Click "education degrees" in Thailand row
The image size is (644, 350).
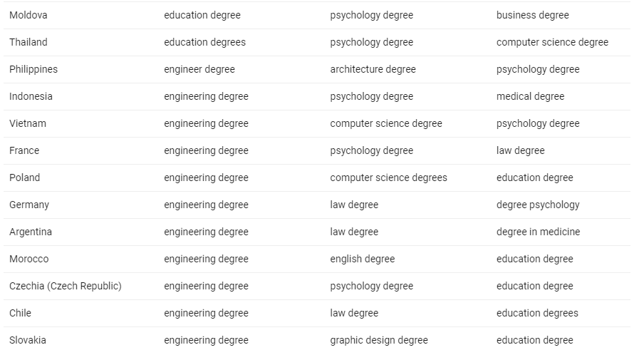tap(204, 42)
